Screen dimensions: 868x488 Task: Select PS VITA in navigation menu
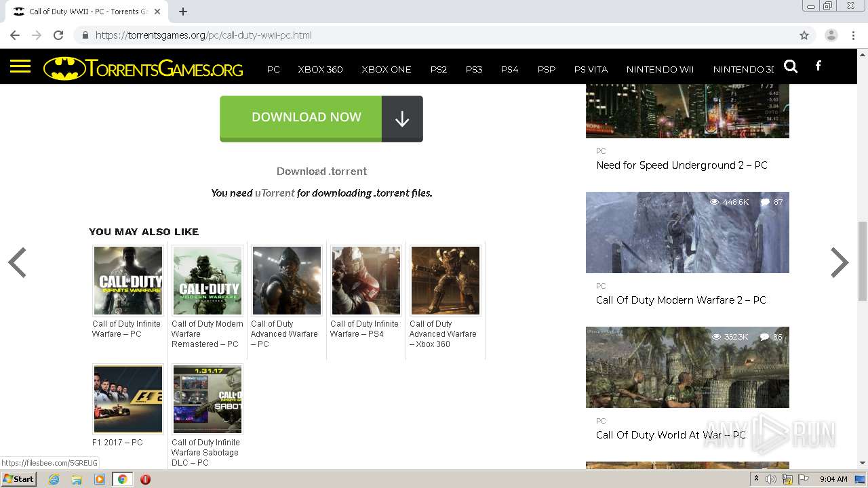click(x=591, y=69)
